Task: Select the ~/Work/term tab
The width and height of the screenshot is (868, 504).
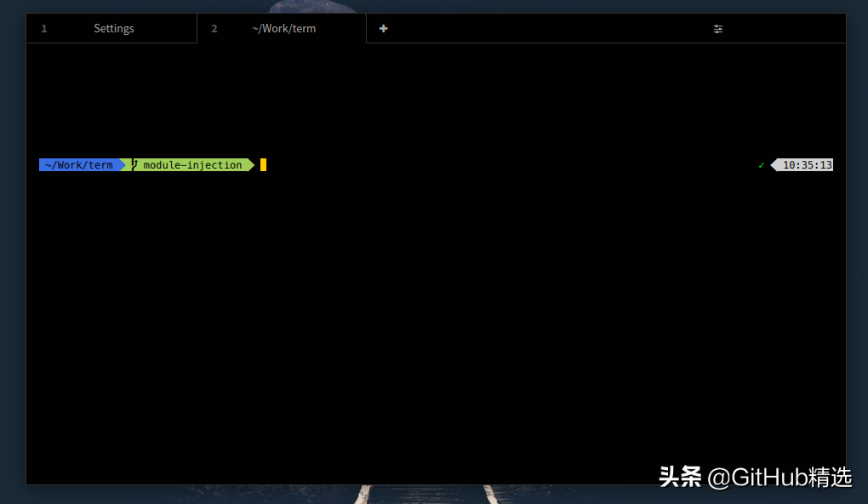Action: click(282, 28)
